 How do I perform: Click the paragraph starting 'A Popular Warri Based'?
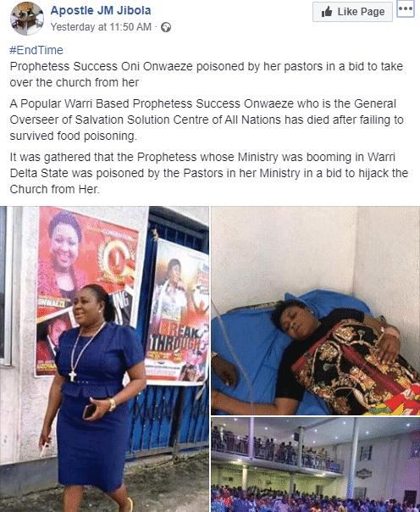pyautogui.click(x=207, y=120)
